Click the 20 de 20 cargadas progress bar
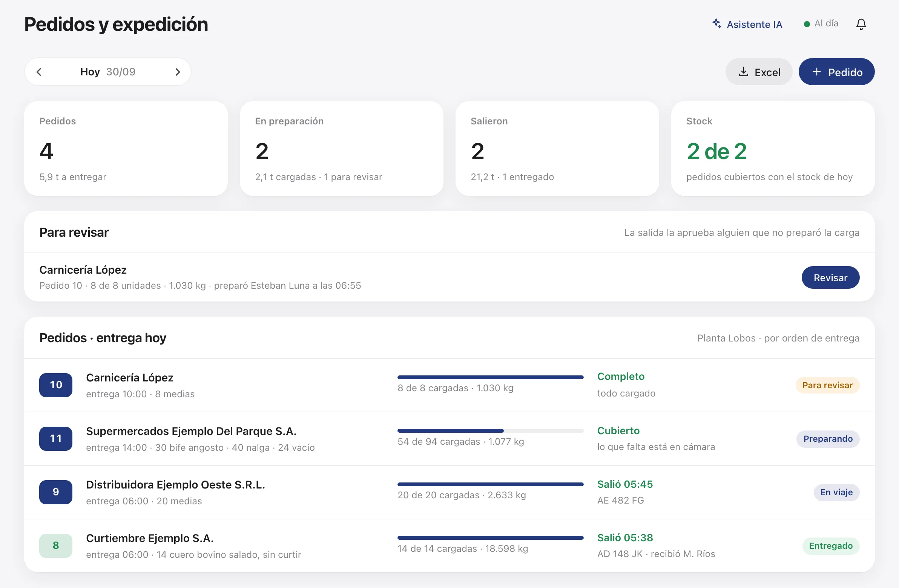Screen dimensions: 899x588 point(490,484)
